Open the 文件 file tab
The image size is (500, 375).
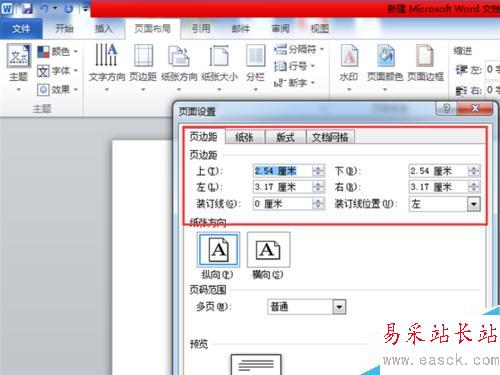coord(21,29)
